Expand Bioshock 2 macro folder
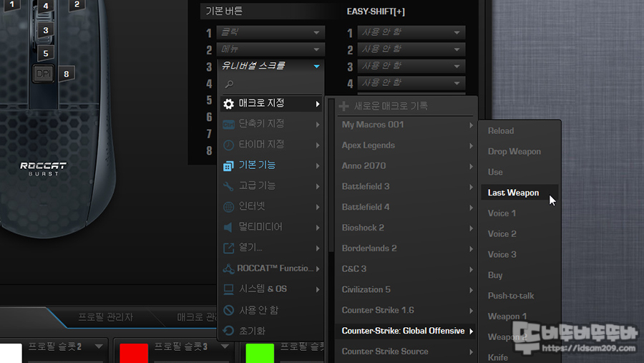Screen dimensions: 644x363 pyautogui.click(x=406, y=228)
